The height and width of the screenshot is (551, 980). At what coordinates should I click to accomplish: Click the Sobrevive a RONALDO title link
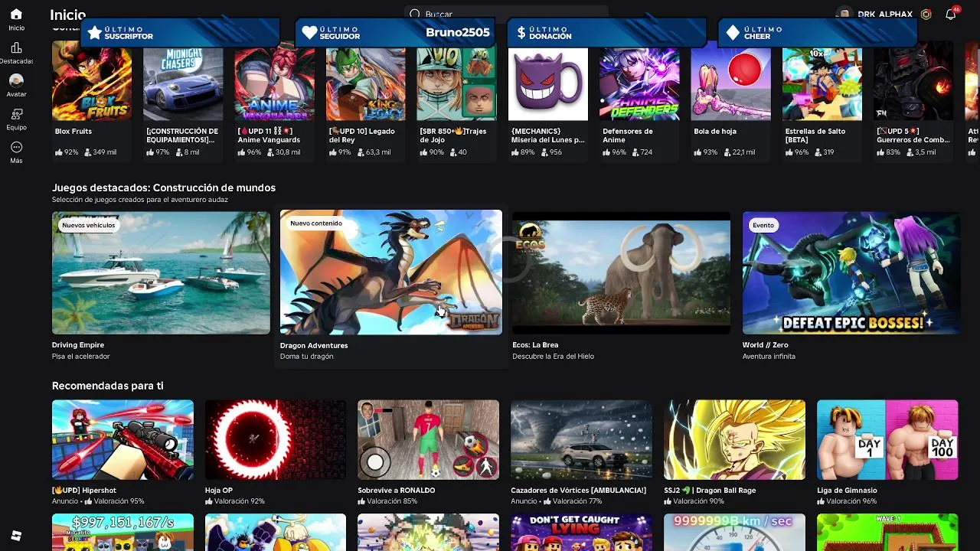click(397, 491)
